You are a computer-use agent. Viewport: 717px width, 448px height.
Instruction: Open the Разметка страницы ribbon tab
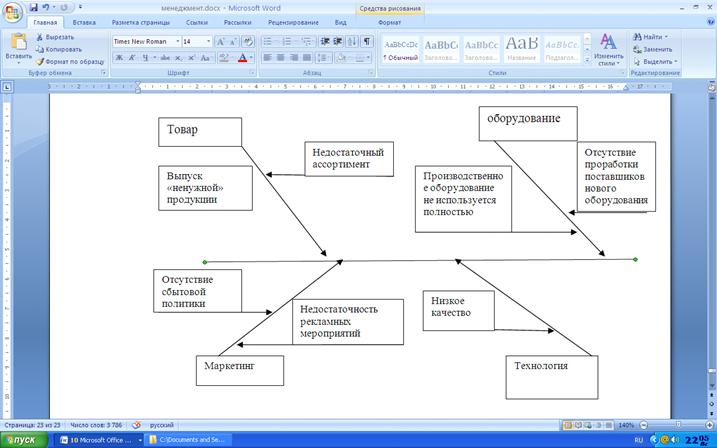pyautogui.click(x=141, y=20)
